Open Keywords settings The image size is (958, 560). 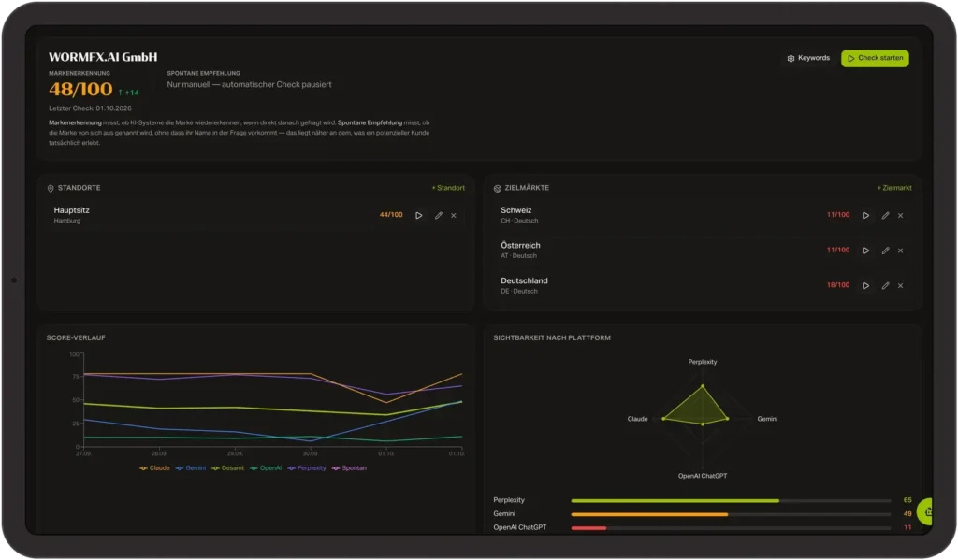click(808, 58)
